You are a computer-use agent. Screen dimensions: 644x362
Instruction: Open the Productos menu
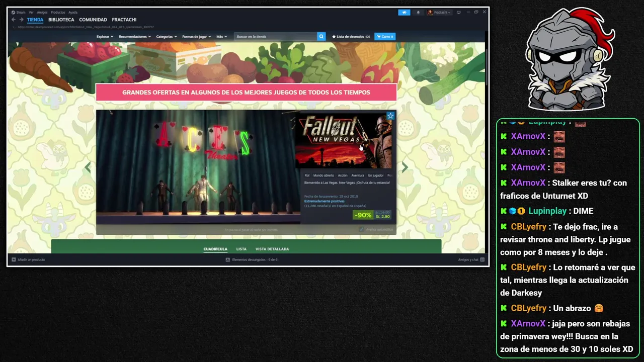tap(58, 12)
